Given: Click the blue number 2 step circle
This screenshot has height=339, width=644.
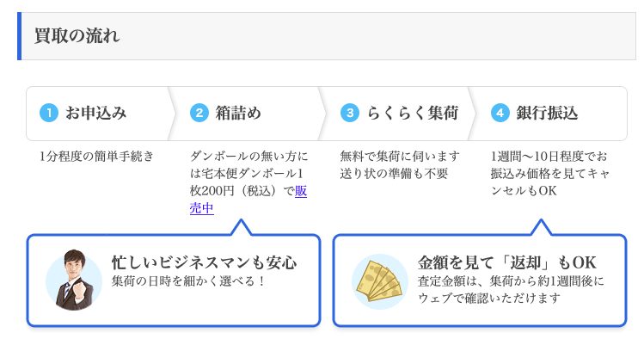Looking at the screenshot, I should click(199, 113).
